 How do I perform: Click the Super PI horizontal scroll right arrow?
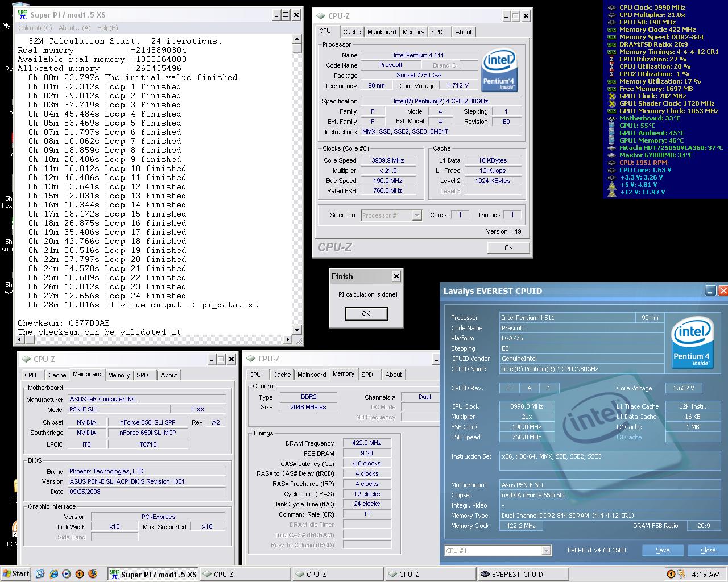[288, 340]
